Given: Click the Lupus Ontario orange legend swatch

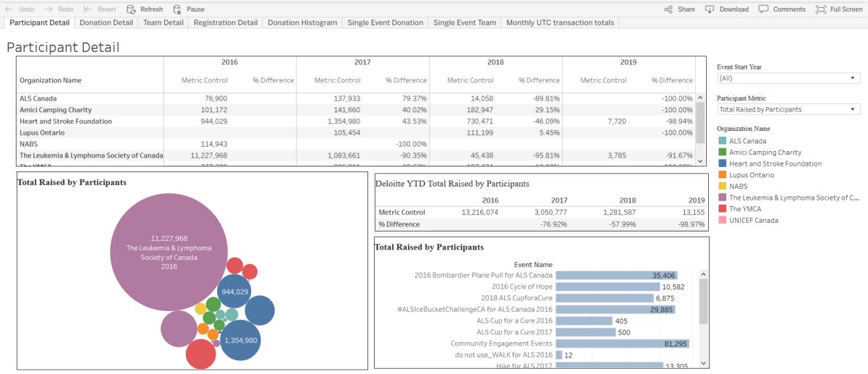Looking at the screenshot, I should pyautogui.click(x=722, y=175).
